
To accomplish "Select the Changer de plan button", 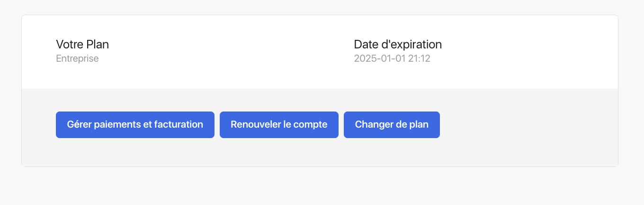I will (x=392, y=125).
